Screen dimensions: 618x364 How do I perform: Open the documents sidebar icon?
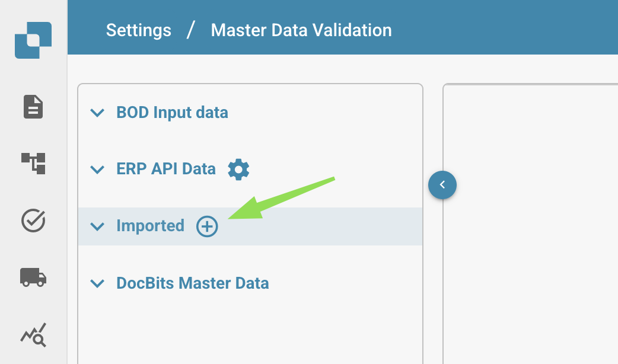coord(33,107)
